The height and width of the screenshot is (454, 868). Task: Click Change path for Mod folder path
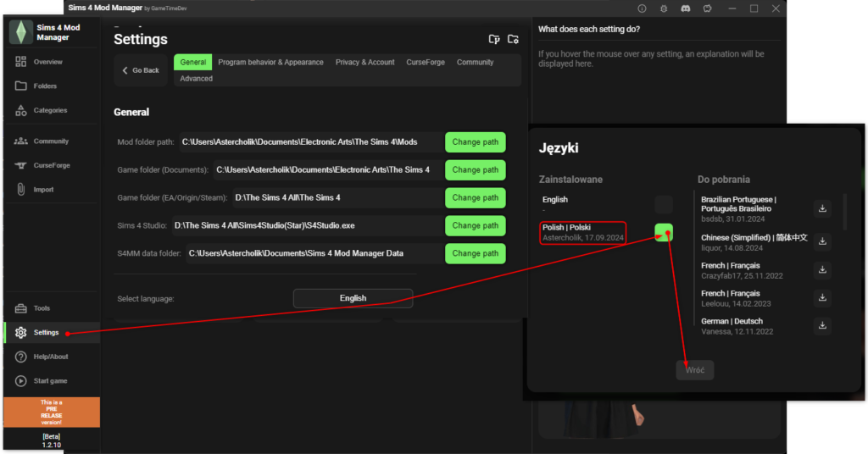tap(475, 142)
